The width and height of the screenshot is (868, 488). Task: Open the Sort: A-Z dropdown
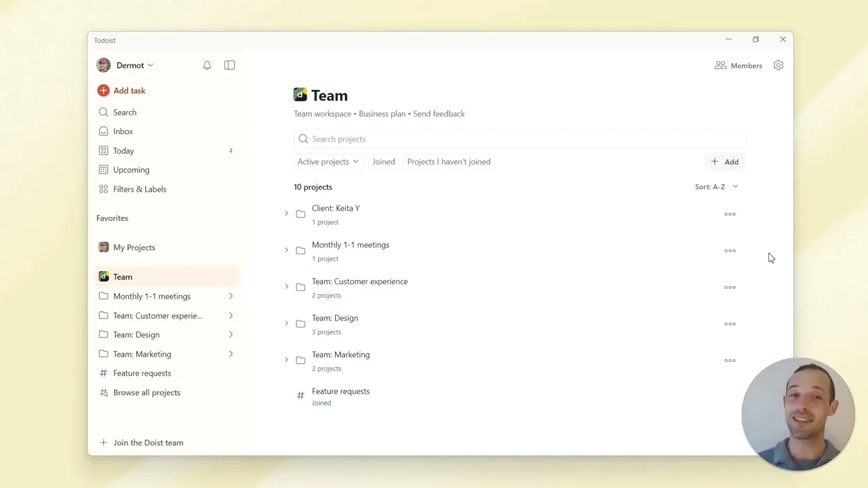point(716,187)
